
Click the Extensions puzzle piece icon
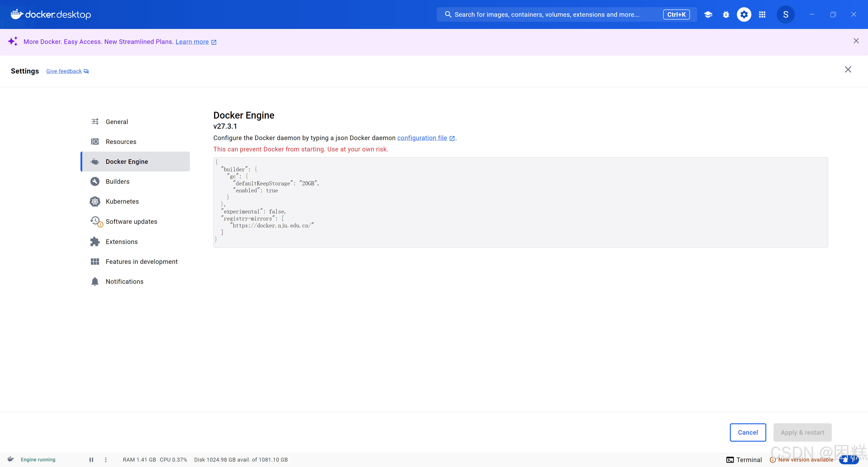click(x=95, y=241)
